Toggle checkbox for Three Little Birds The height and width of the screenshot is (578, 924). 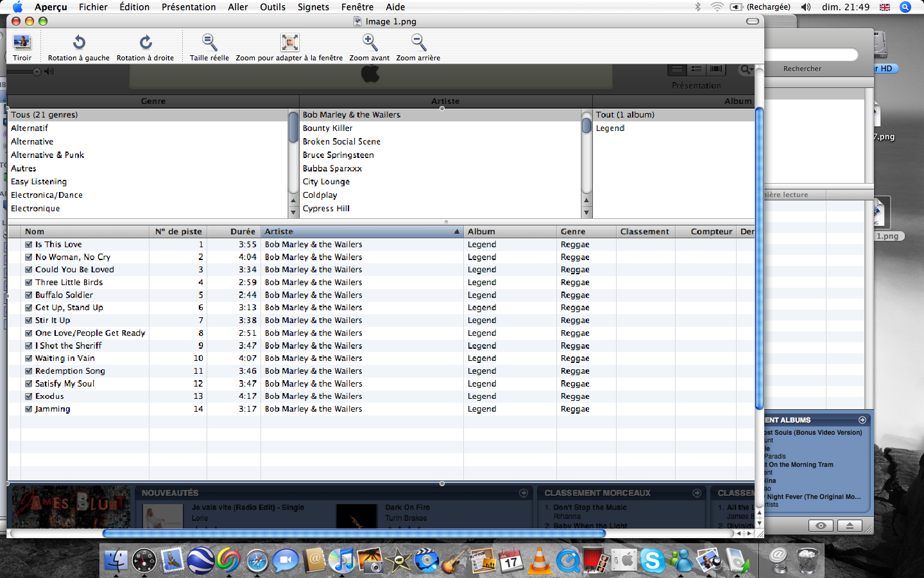[x=28, y=283]
